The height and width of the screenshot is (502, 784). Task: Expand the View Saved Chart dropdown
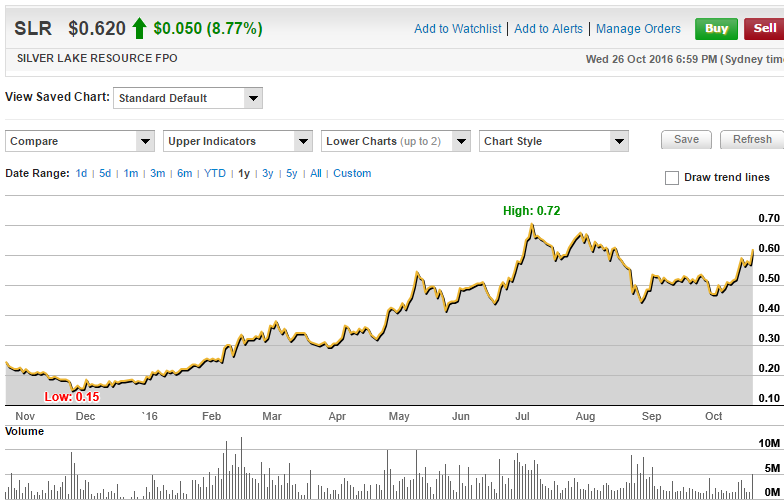(x=188, y=98)
